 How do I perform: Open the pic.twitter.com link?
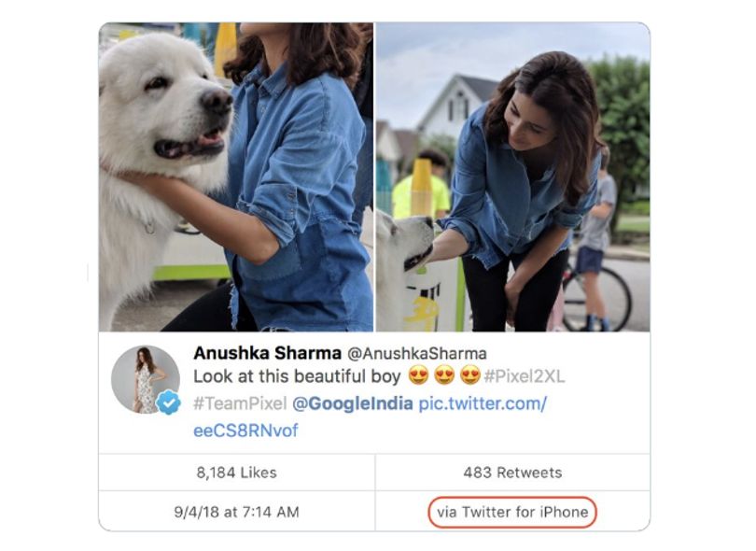[x=483, y=403]
